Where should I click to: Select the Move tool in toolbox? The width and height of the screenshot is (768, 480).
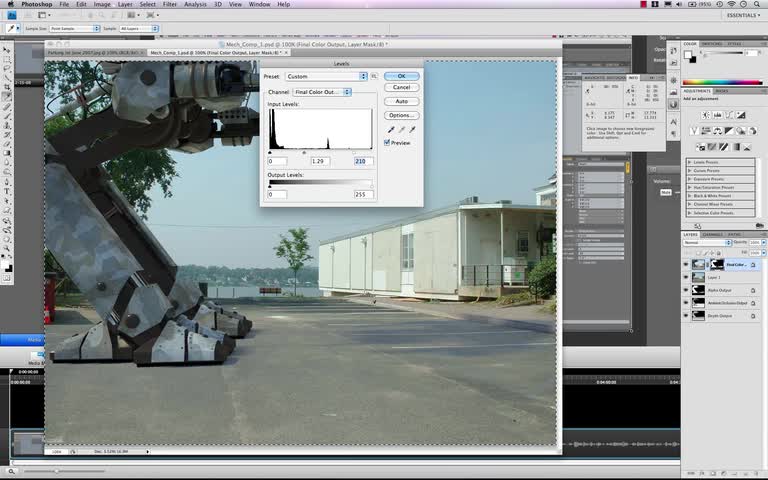[7, 49]
